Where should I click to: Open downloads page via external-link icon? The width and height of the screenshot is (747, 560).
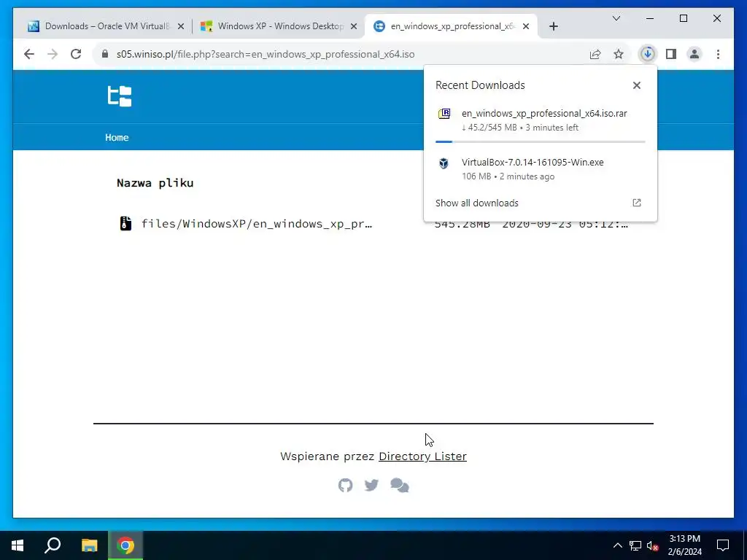636,203
